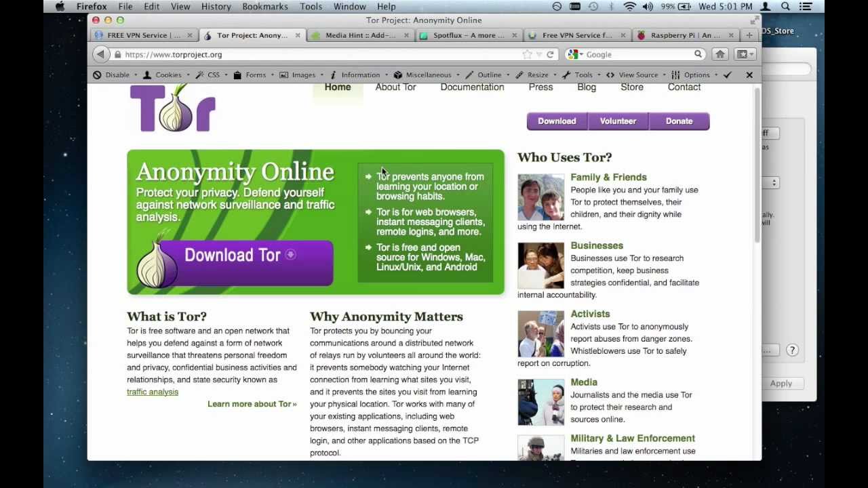The image size is (868, 488).
Task: Open the URL history dropdown arrow
Action: click(539, 54)
